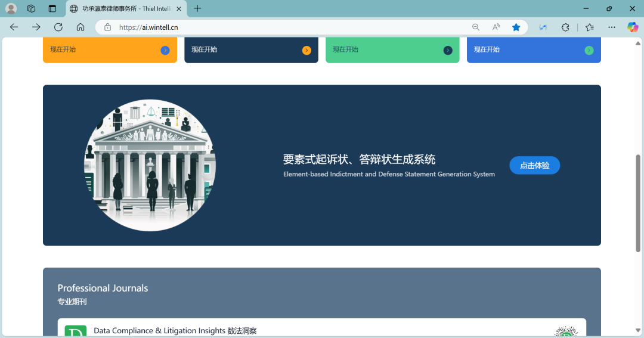
Task: Open the tab actions menu icon
Action: pos(52,8)
